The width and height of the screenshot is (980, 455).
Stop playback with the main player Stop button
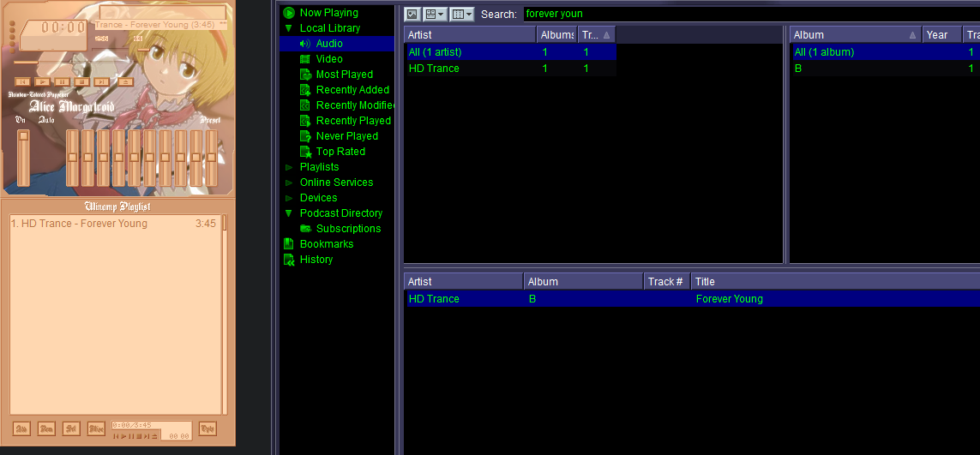coord(81,82)
